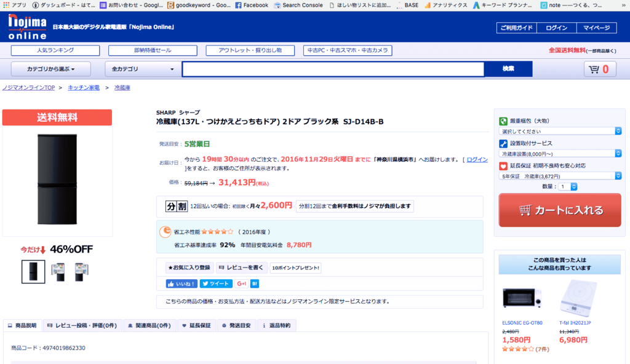Select the closed black refrigerator thumbnail
Viewport: 630px width, 364px height.
pos(33,272)
